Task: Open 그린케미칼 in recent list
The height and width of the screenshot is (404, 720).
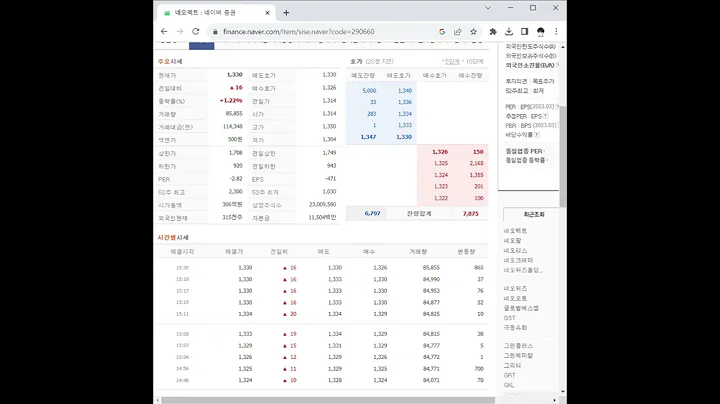Action: 518,356
